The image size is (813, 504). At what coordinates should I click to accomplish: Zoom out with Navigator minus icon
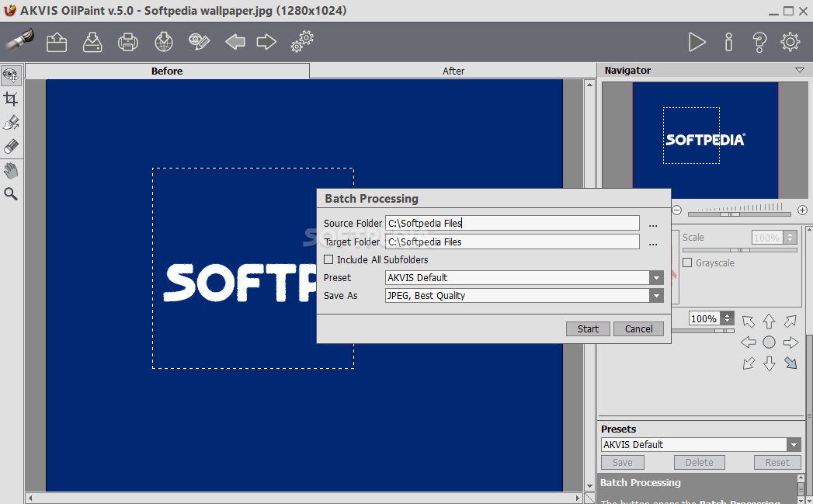(x=676, y=210)
